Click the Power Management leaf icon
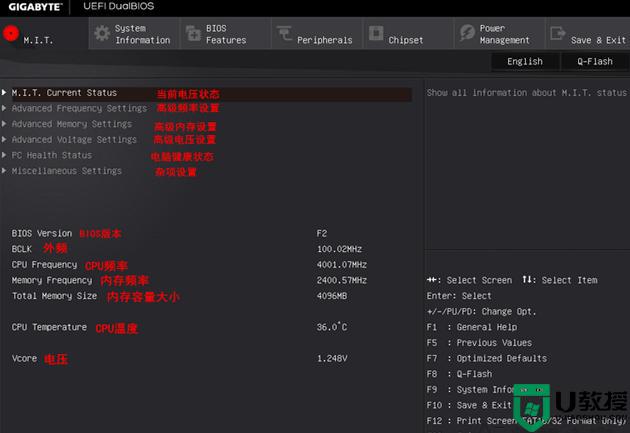This screenshot has height=433, width=630. point(467,33)
